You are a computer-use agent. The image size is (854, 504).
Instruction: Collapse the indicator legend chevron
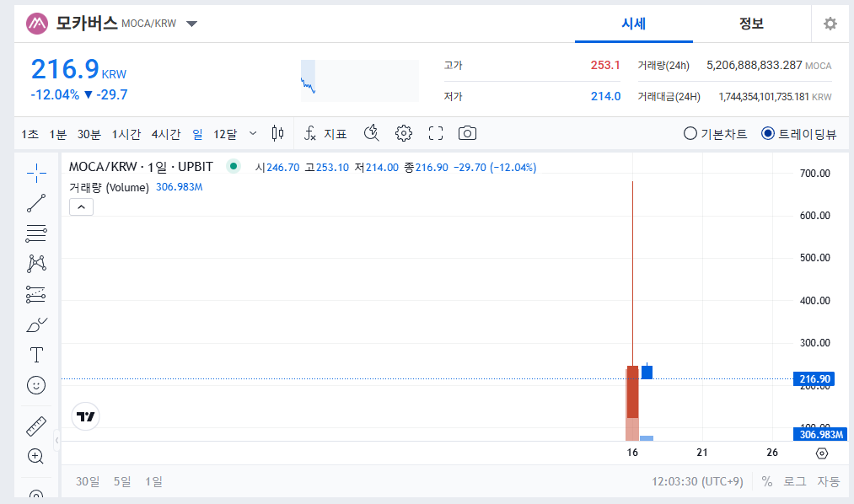(81, 206)
